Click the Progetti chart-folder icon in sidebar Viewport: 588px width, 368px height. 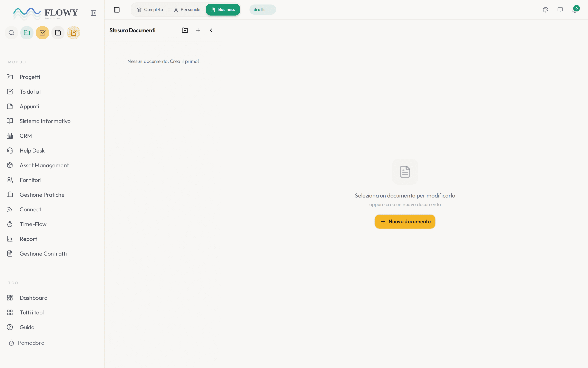[x=10, y=77]
